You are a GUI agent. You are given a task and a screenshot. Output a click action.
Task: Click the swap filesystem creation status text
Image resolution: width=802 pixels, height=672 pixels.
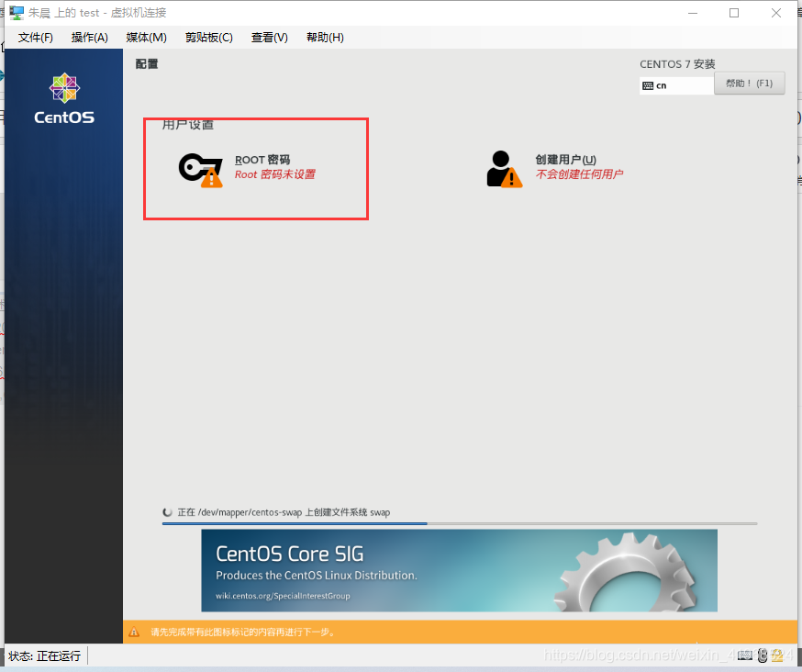[x=284, y=512]
